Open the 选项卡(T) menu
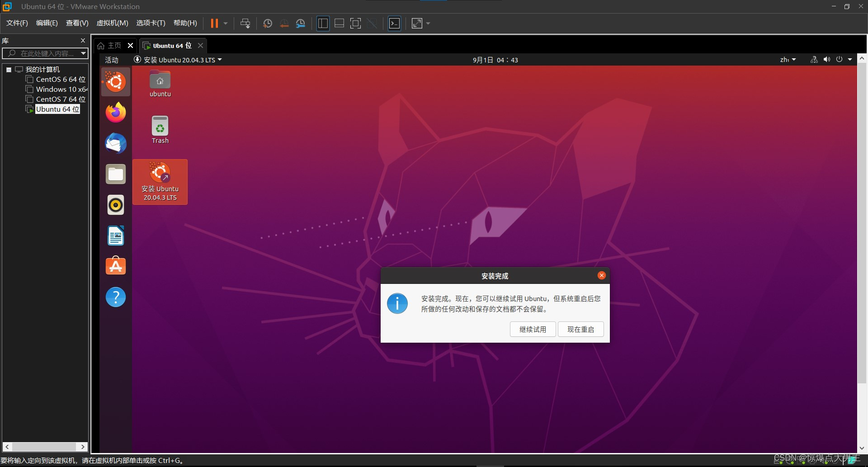Image resolution: width=868 pixels, height=467 pixels. pos(151,23)
